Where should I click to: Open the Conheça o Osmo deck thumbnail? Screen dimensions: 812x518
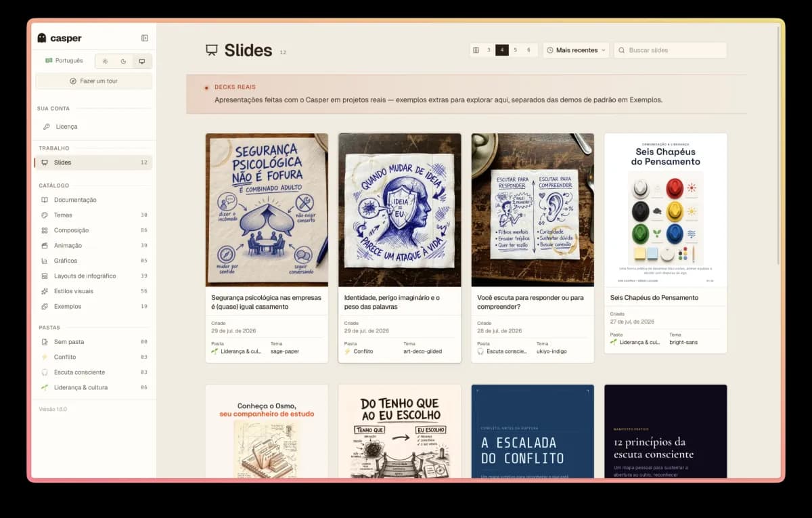point(267,431)
